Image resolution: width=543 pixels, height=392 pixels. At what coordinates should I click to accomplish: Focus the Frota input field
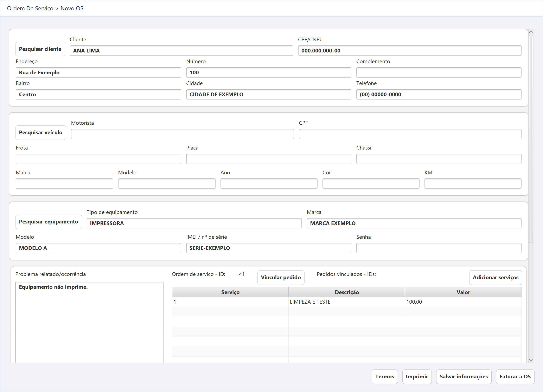click(98, 159)
